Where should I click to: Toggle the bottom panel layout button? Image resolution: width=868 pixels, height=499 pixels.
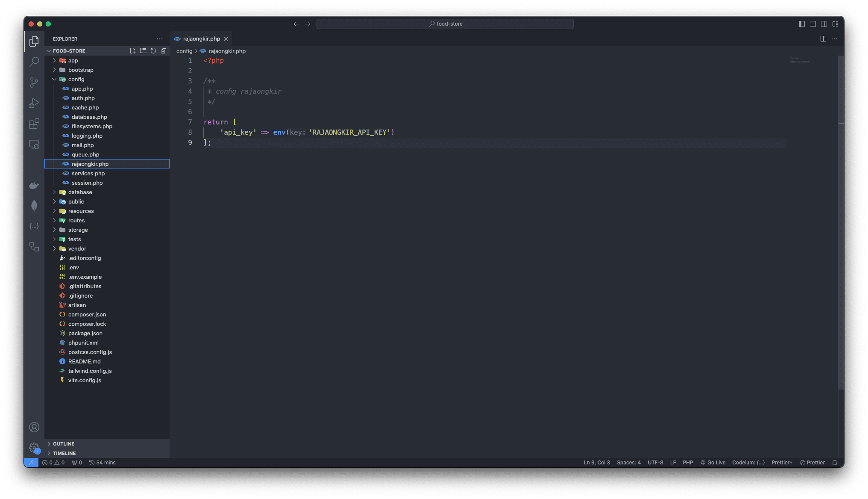coord(813,24)
